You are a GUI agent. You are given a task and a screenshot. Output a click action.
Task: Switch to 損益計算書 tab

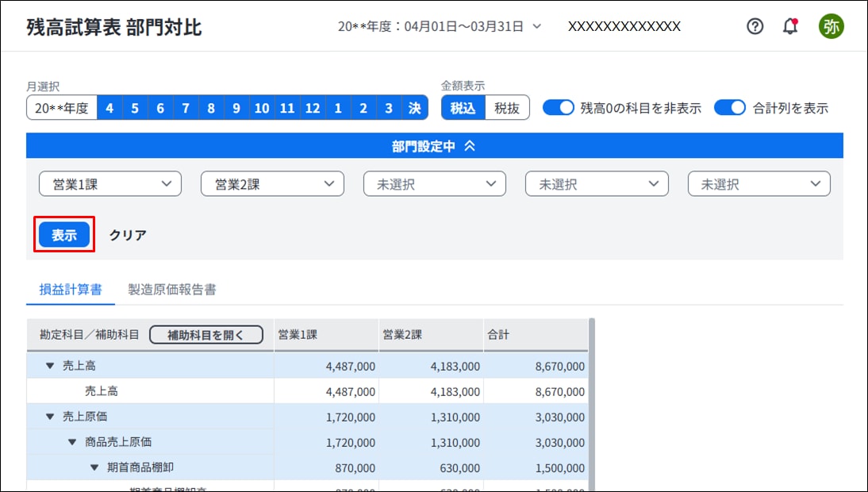pos(71,290)
